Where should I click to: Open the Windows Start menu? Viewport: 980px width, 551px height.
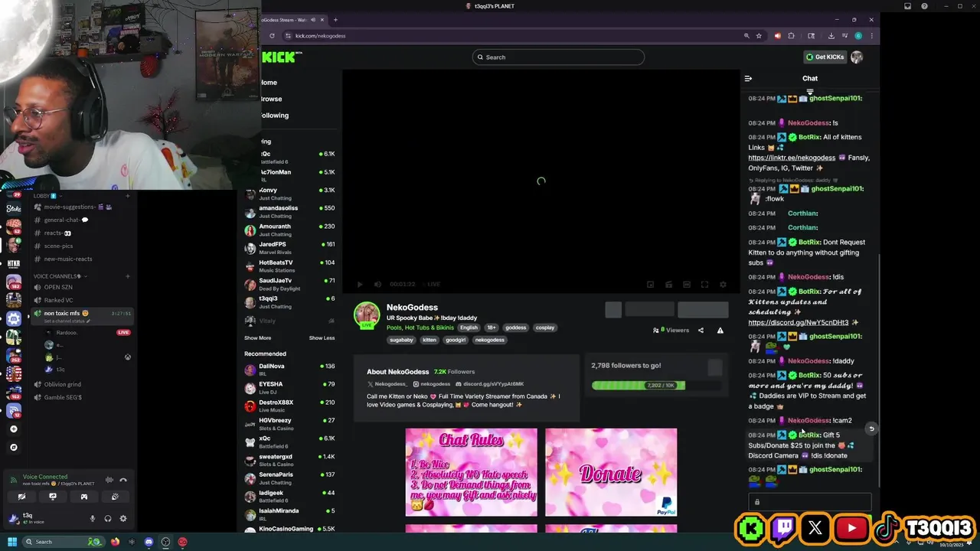(x=12, y=542)
